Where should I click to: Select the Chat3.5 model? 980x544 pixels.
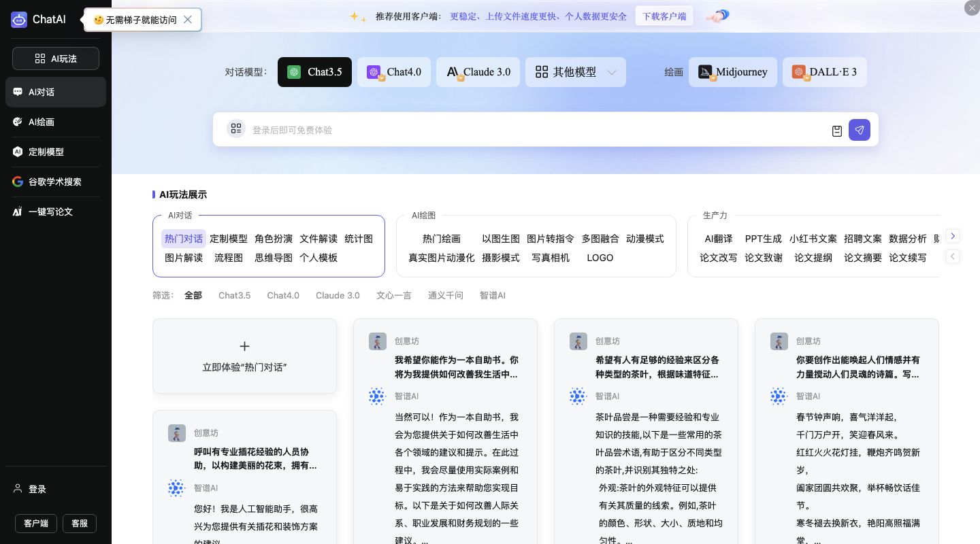click(314, 72)
